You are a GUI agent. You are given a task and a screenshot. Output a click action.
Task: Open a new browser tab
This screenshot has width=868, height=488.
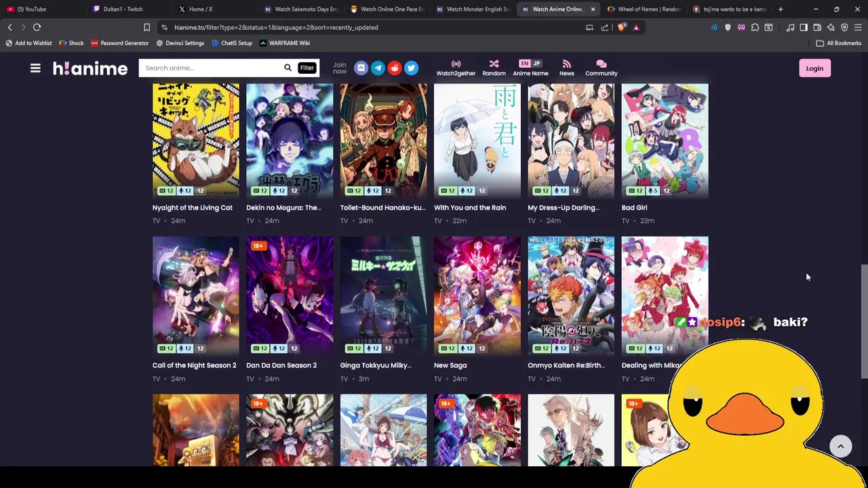[781, 9]
